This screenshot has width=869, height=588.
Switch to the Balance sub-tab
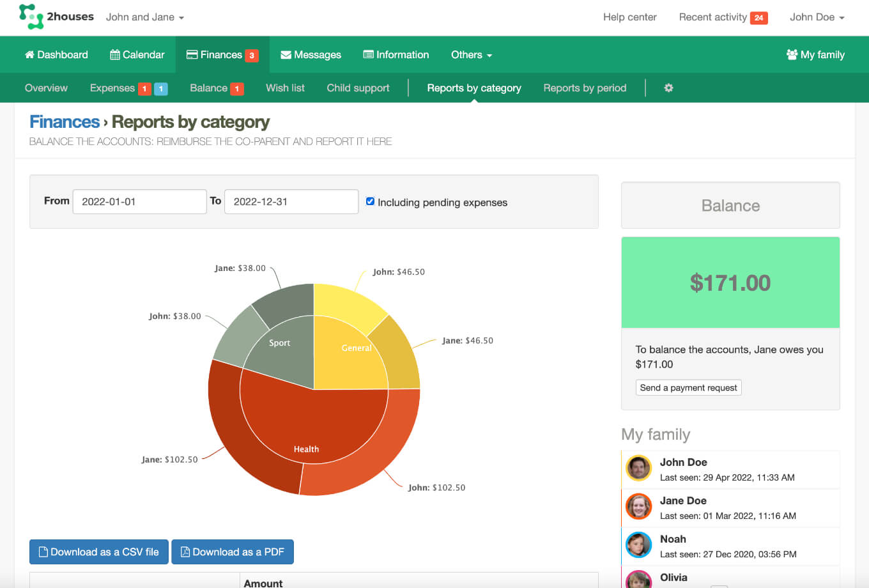point(208,88)
